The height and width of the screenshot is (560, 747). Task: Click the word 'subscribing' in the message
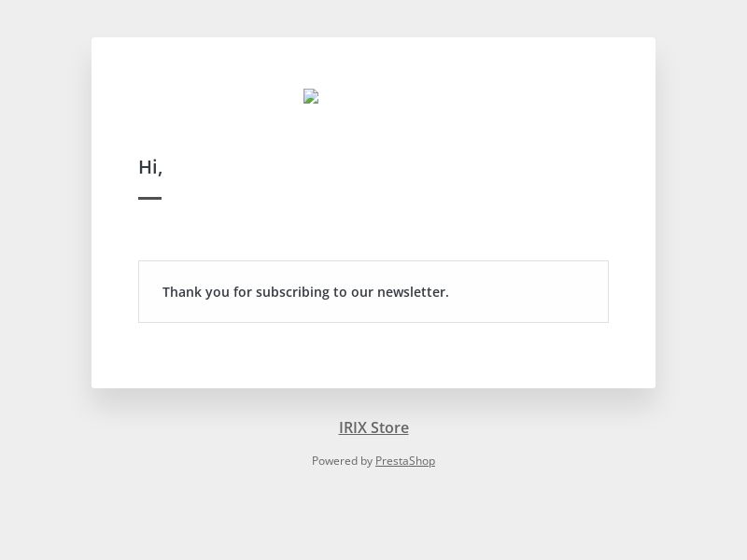[x=292, y=292]
